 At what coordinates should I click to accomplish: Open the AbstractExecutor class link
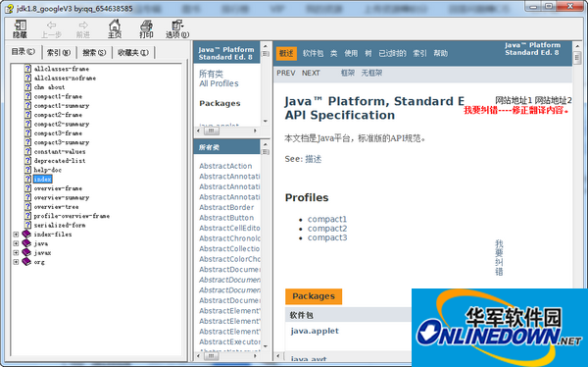(229, 341)
